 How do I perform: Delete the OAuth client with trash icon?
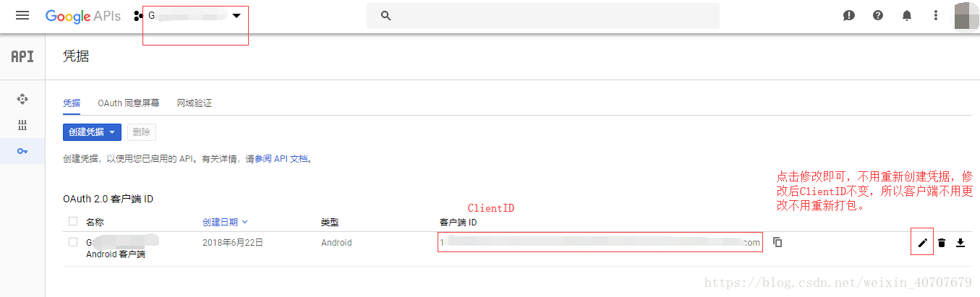[x=942, y=243]
